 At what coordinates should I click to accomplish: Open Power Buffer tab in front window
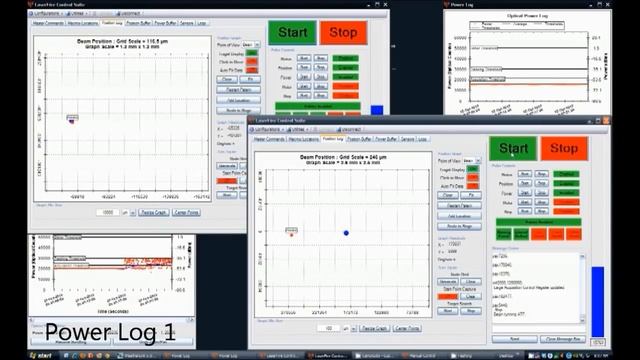(386, 139)
